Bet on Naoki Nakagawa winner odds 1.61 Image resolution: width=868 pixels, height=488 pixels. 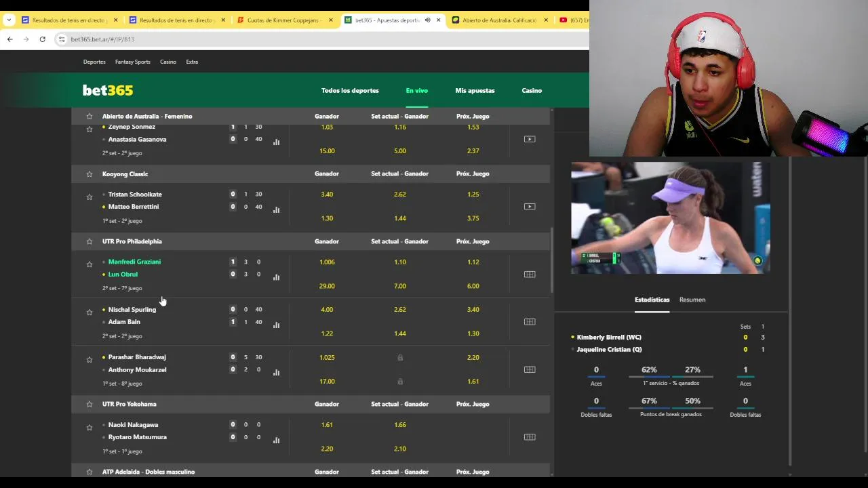tap(327, 425)
